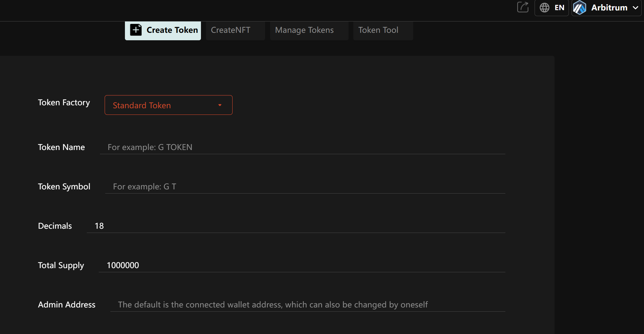Screen dimensions: 644x334
Task: Focus the Token Name input field
Action: pos(302,147)
